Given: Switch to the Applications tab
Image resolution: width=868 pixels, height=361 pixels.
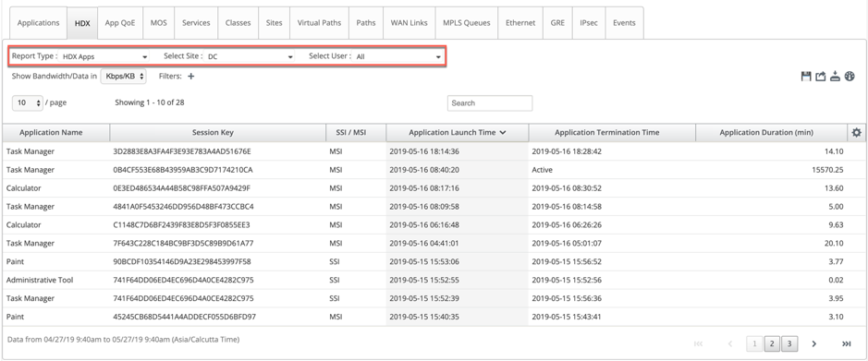Looking at the screenshot, I should coord(38,23).
